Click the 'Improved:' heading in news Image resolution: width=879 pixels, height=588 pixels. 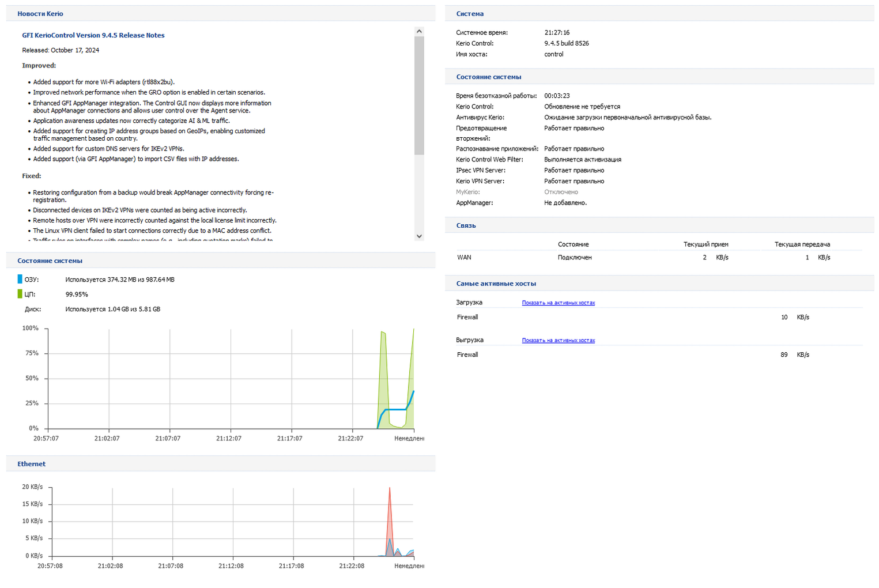point(39,66)
